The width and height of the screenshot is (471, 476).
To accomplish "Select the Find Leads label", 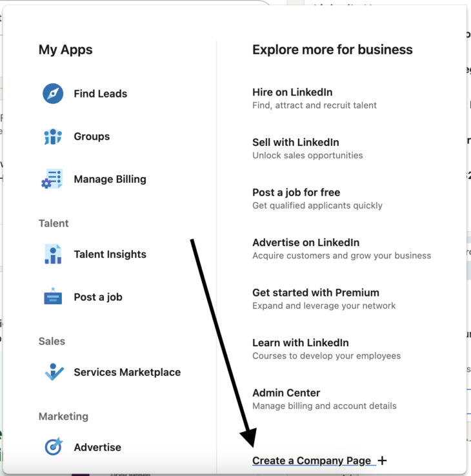I will pyautogui.click(x=100, y=94).
